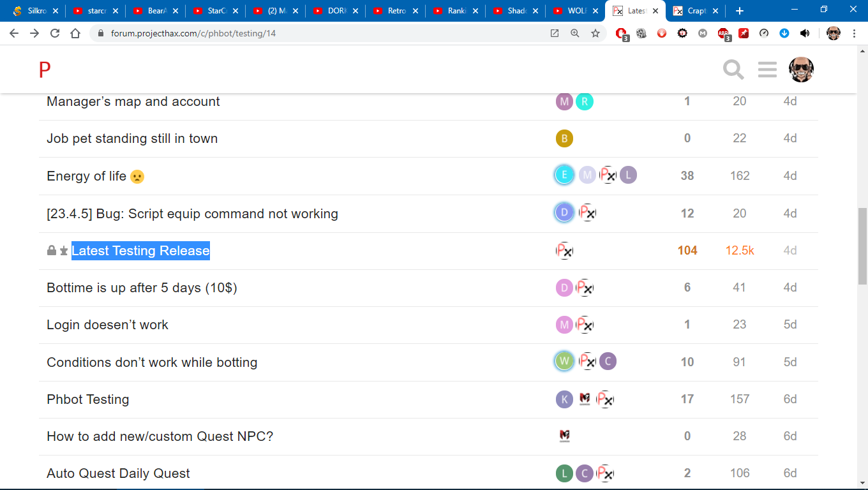The height and width of the screenshot is (490, 868).
Task: Open the Energy of life topic
Action: click(87, 176)
